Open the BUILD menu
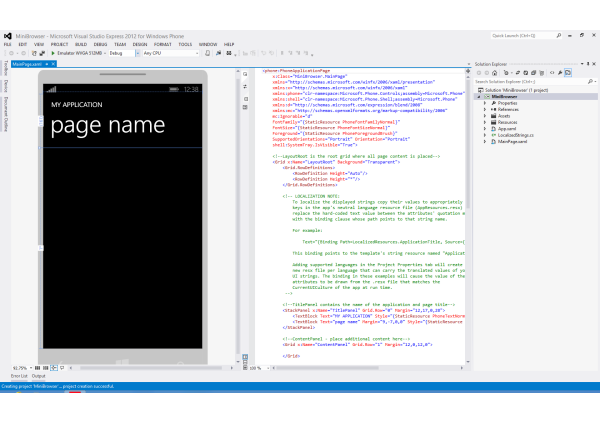 click(81, 44)
